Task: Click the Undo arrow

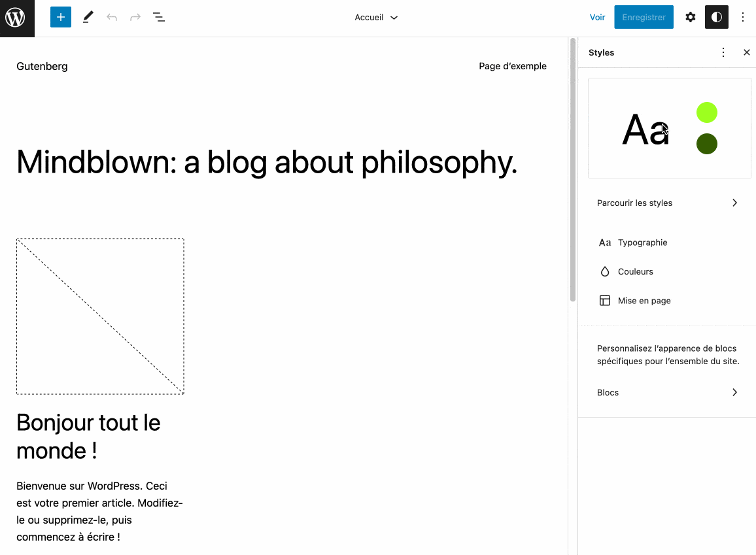Action: point(112,18)
